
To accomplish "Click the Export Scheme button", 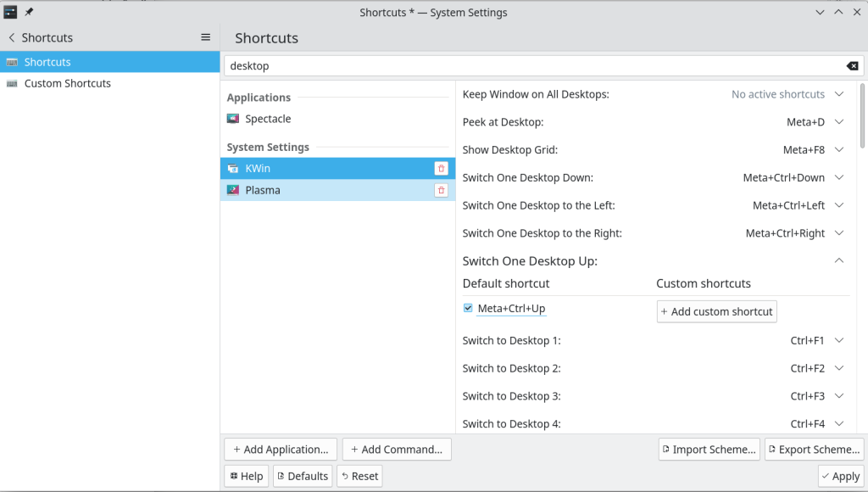I will point(814,450).
